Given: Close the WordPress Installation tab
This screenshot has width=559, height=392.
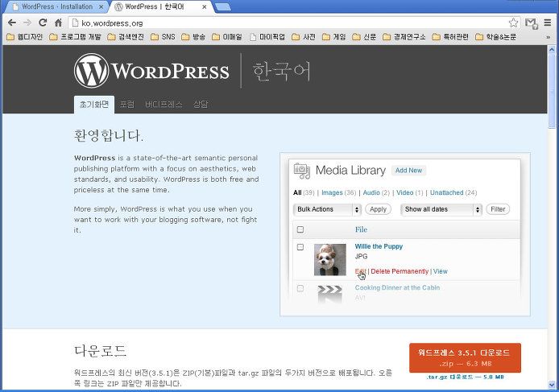Looking at the screenshot, I should click(101, 6).
